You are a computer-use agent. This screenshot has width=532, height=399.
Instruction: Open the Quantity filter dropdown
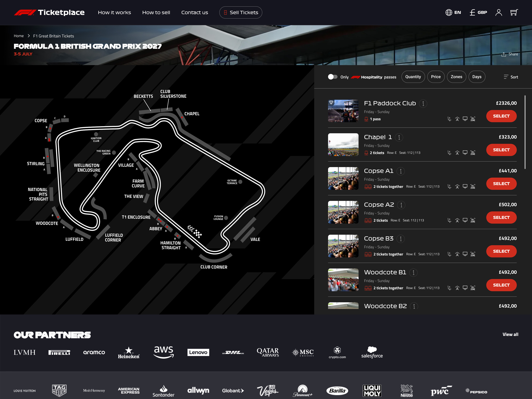click(x=413, y=77)
